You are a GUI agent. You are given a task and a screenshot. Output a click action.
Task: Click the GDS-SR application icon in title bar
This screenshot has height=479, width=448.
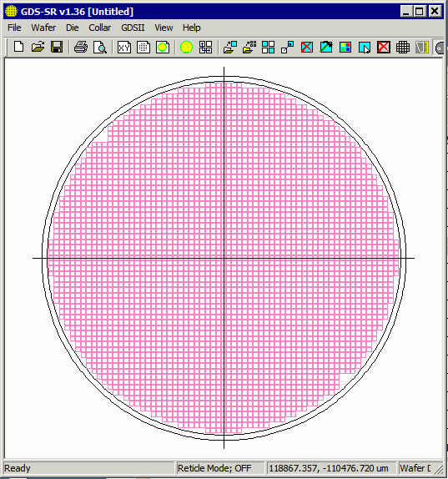[x=12, y=12]
